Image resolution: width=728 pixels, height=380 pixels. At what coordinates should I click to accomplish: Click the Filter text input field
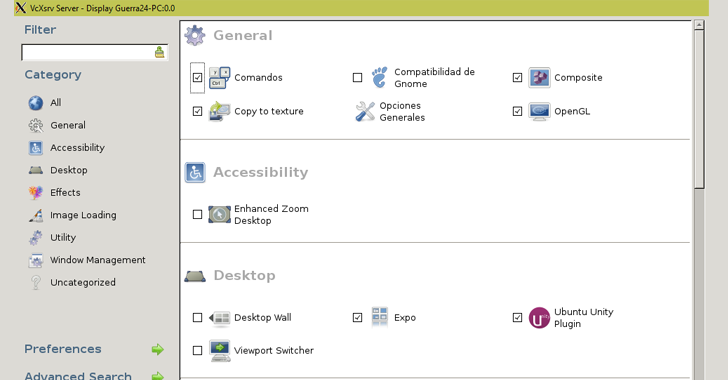[x=87, y=52]
